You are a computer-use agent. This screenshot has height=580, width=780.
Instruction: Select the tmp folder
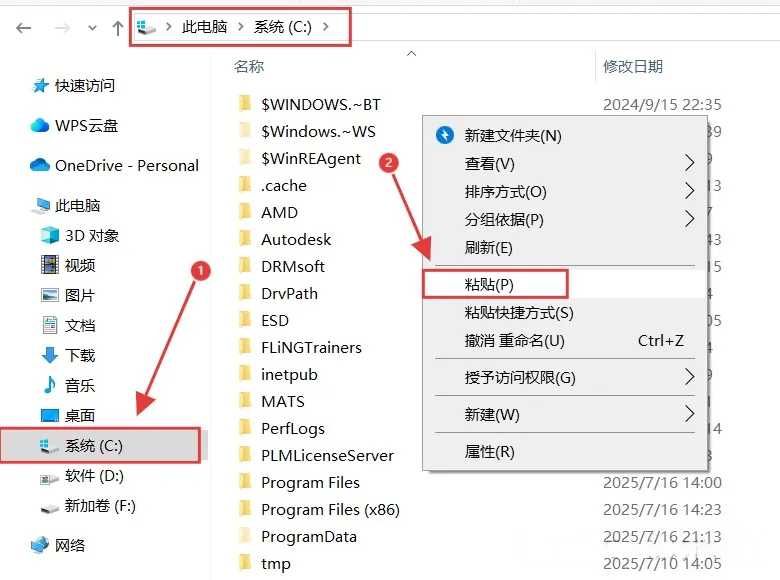pyautogui.click(x=276, y=564)
